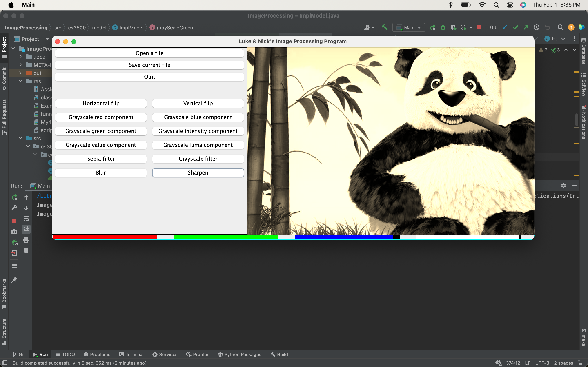Collapse the res folder in Project tree

(x=20, y=81)
